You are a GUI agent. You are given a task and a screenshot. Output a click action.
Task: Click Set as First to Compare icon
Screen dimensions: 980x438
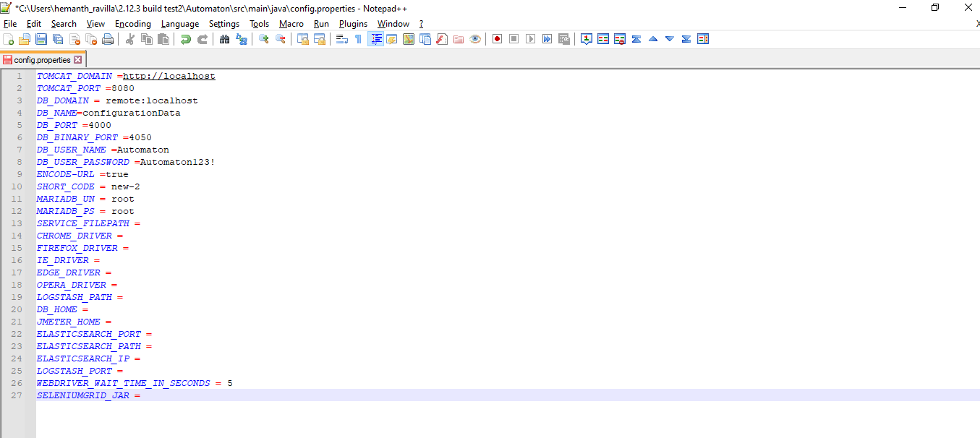(587, 39)
